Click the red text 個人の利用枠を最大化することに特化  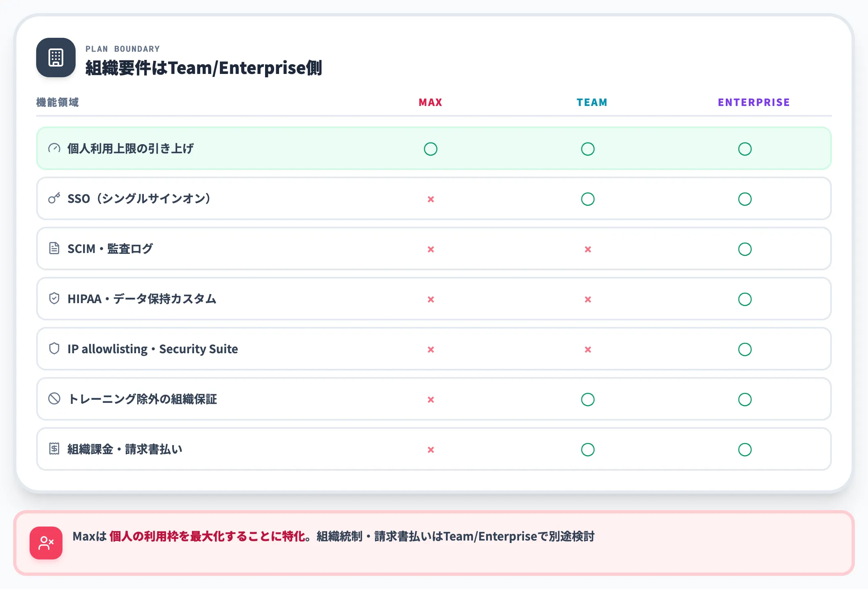point(207,536)
